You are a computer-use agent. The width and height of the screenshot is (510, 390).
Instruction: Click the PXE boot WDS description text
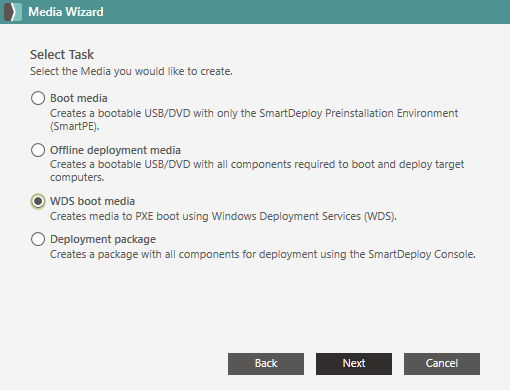pyautogui.click(x=223, y=216)
